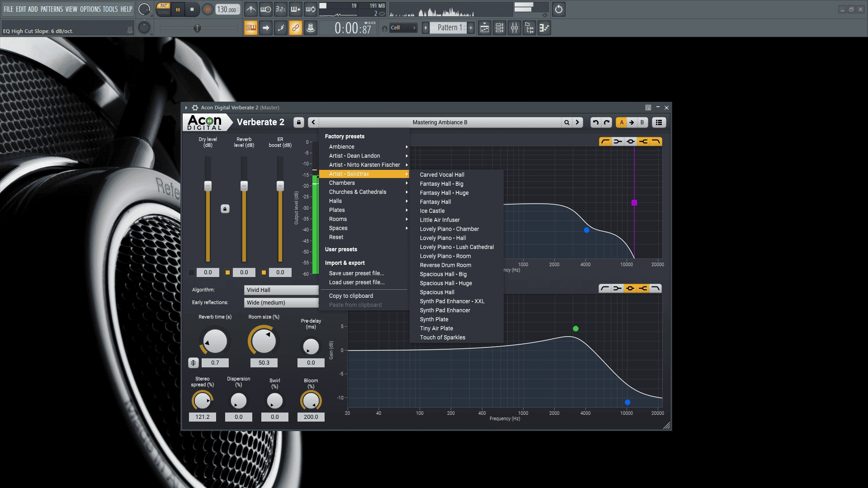Select the Touch of Sparkles preset
Viewport: 868px width, 488px height.
(x=457, y=338)
